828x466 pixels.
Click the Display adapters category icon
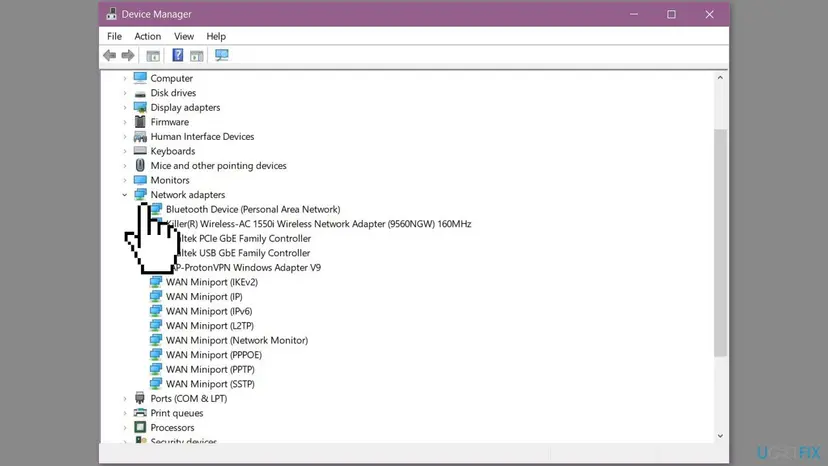click(140, 107)
